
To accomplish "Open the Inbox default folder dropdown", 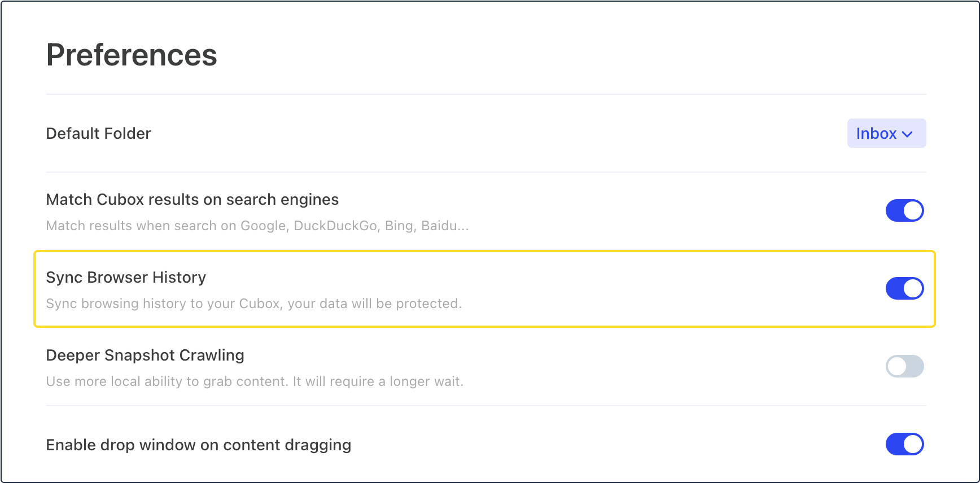I will pyautogui.click(x=886, y=133).
